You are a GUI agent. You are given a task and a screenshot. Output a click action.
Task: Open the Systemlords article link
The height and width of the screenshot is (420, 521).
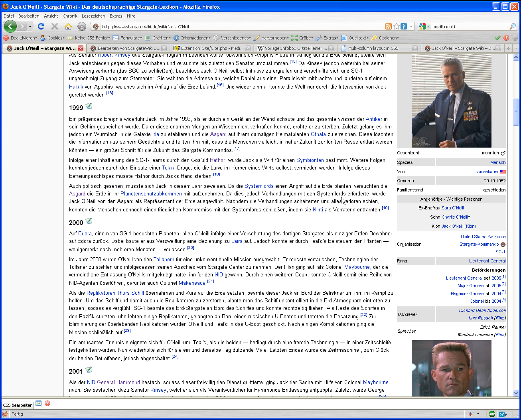[x=259, y=186]
